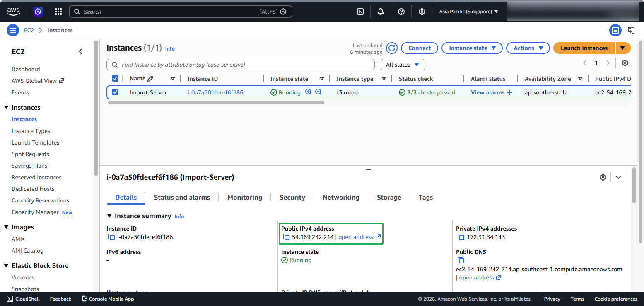
Task: Open Launch Templates in the sidebar
Action: click(x=36, y=142)
